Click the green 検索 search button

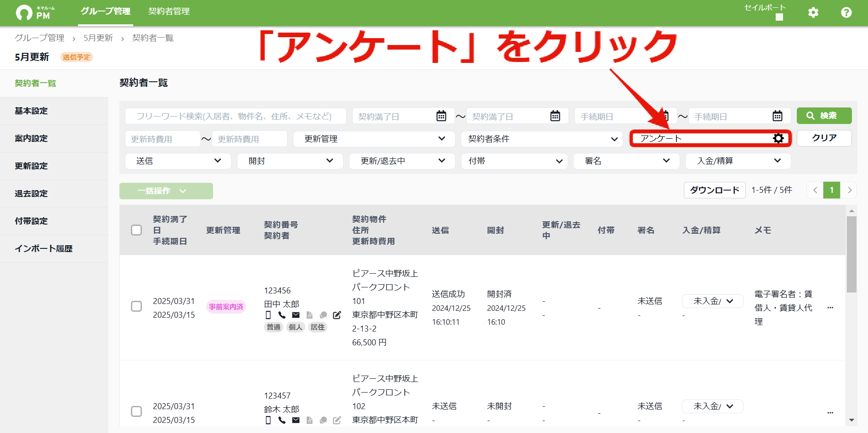pos(824,116)
